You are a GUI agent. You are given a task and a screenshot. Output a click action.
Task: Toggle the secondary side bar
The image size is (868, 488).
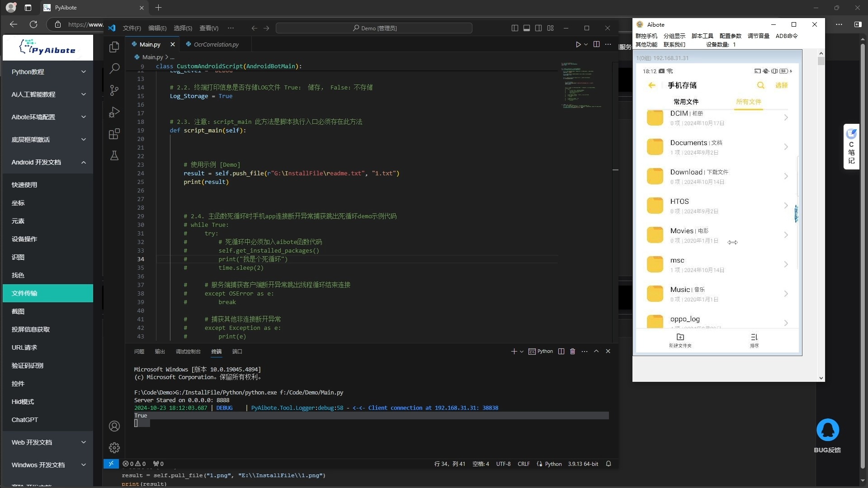point(538,28)
